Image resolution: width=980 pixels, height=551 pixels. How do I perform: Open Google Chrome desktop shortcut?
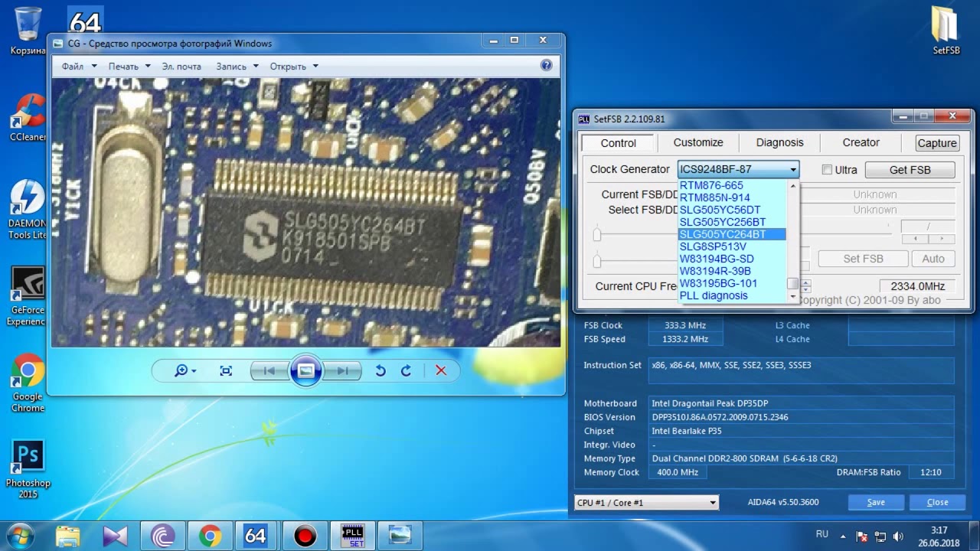click(28, 383)
